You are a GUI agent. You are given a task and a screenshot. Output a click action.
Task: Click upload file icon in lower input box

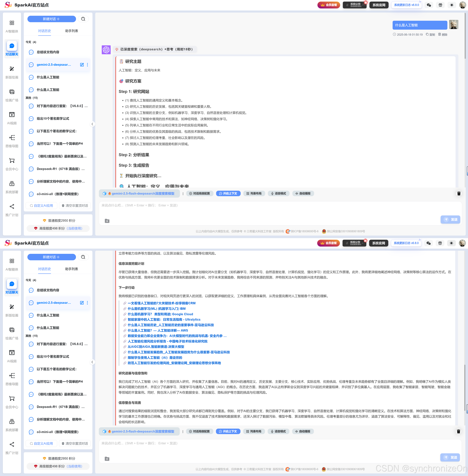pyautogui.click(x=107, y=459)
